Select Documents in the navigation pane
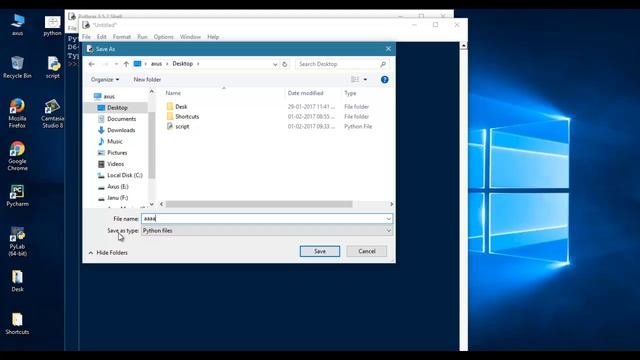The height and width of the screenshot is (360, 640). pyautogui.click(x=117, y=119)
